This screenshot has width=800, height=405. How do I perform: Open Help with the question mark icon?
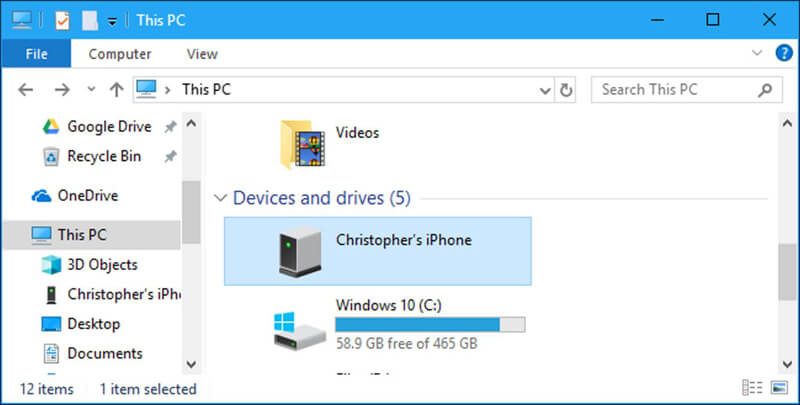(784, 53)
